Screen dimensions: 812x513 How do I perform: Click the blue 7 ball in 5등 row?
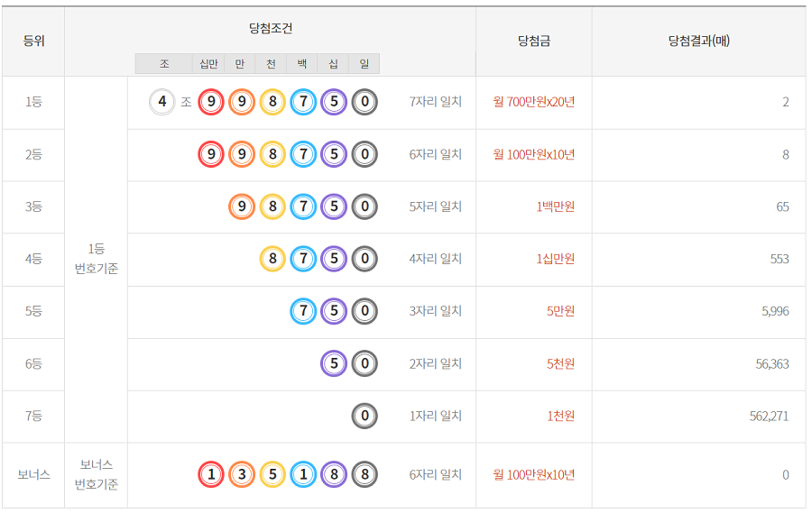pyautogui.click(x=303, y=311)
